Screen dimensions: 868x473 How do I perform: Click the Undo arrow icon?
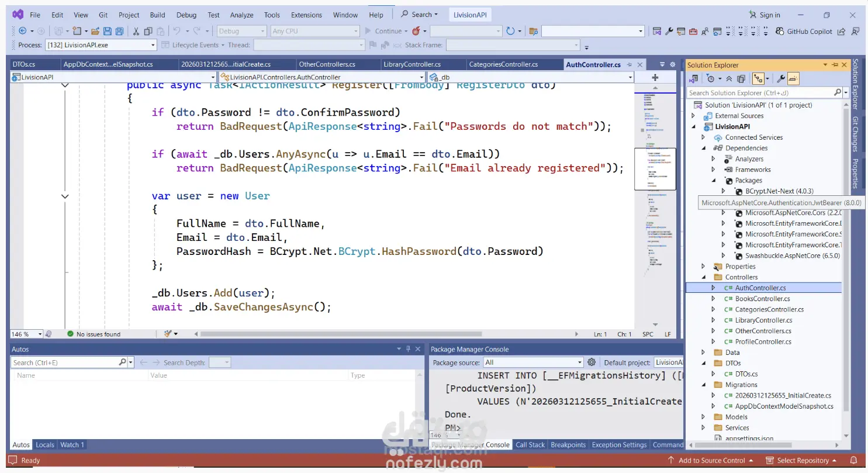tap(177, 31)
